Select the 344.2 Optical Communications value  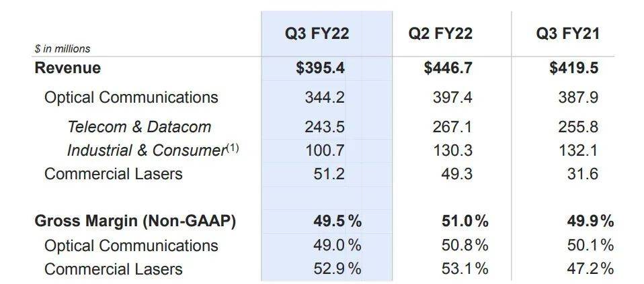pyautogui.click(x=324, y=97)
